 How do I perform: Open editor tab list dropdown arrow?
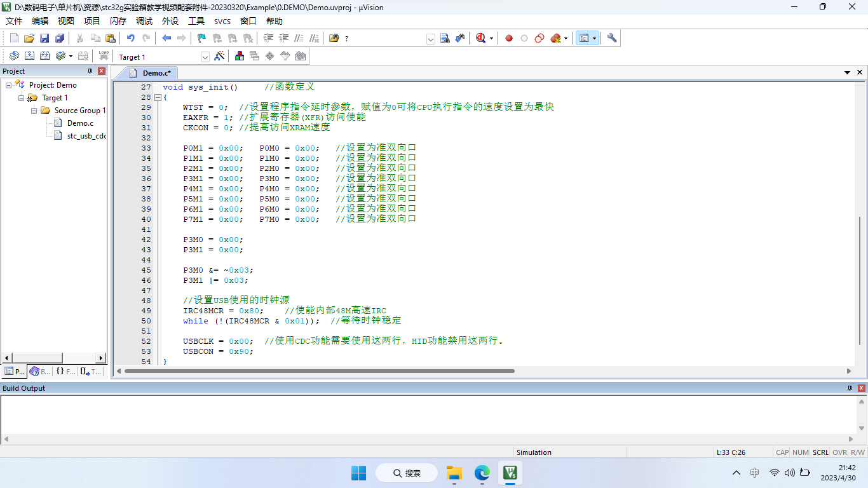coord(847,72)
